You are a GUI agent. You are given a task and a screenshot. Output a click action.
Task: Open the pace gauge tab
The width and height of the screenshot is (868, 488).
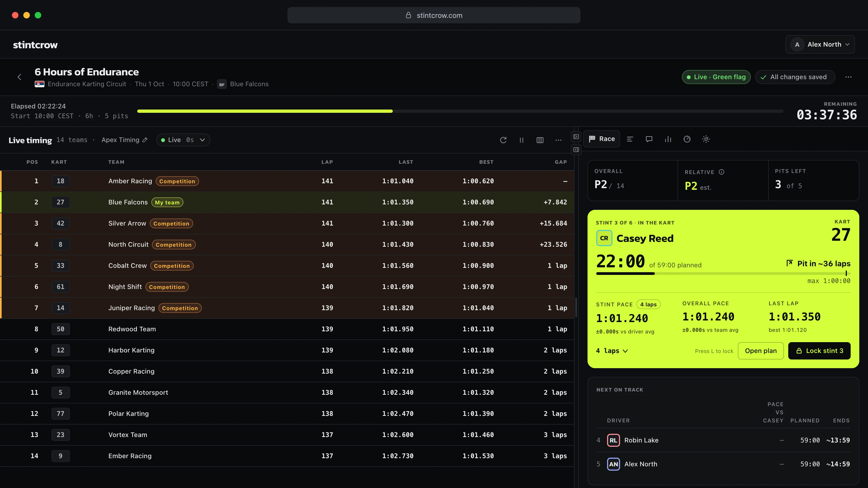pos(687,139)
